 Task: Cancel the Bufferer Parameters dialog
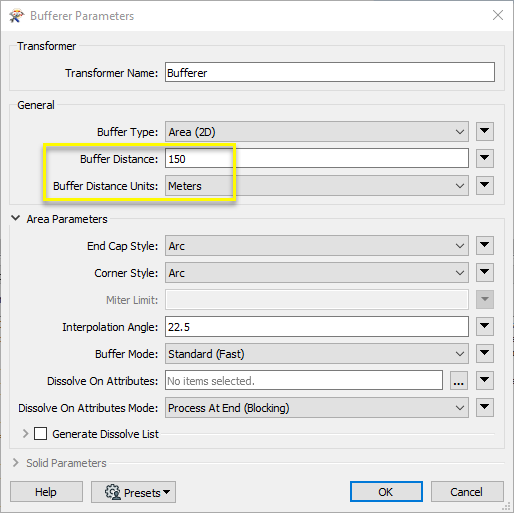pyautogui.click(x=467, y=492)
